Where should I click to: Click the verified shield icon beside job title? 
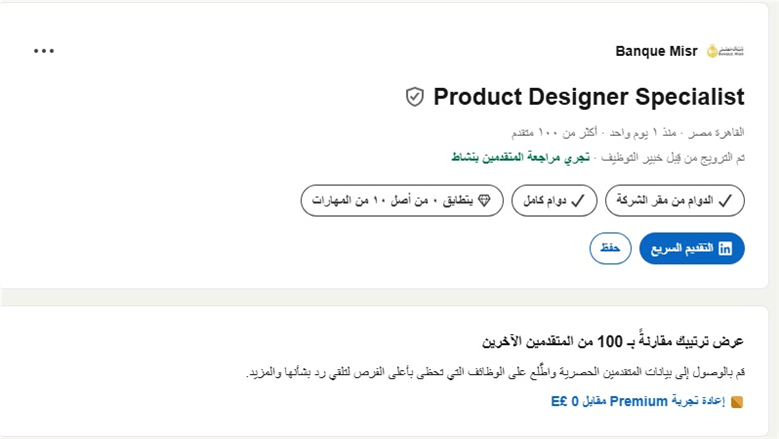point(415,97)
